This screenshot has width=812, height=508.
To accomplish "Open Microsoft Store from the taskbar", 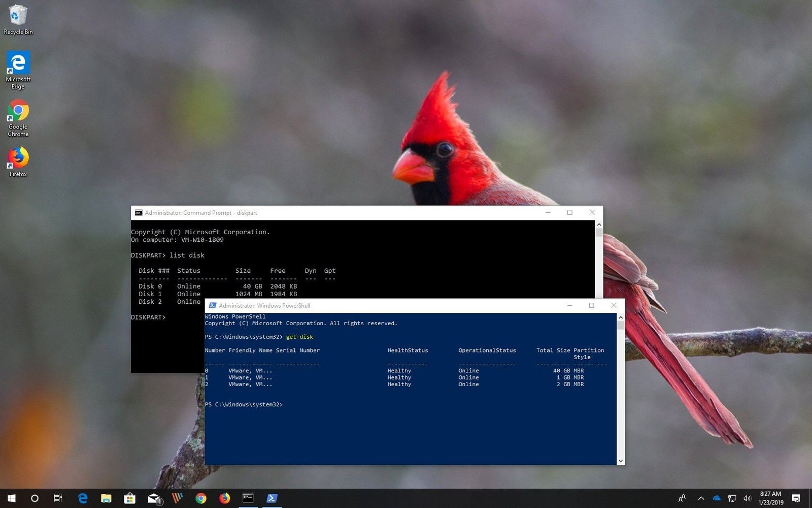I will pos(130,498).
